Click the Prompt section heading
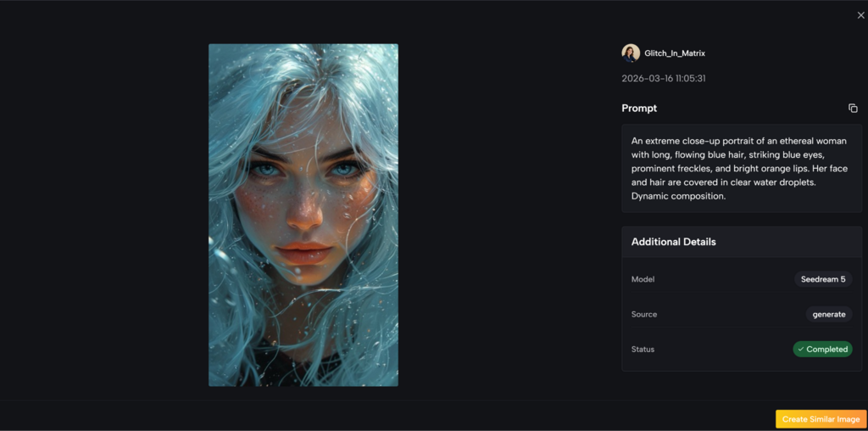The image size is (868, 431). 639,109
